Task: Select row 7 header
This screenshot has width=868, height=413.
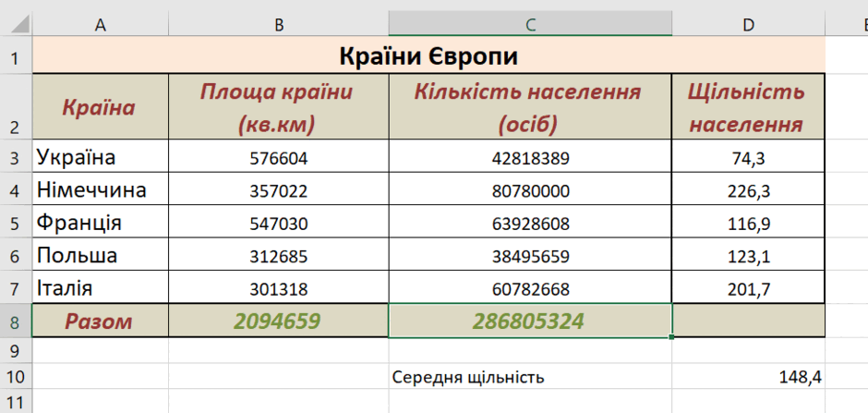Action: point(16,288)
